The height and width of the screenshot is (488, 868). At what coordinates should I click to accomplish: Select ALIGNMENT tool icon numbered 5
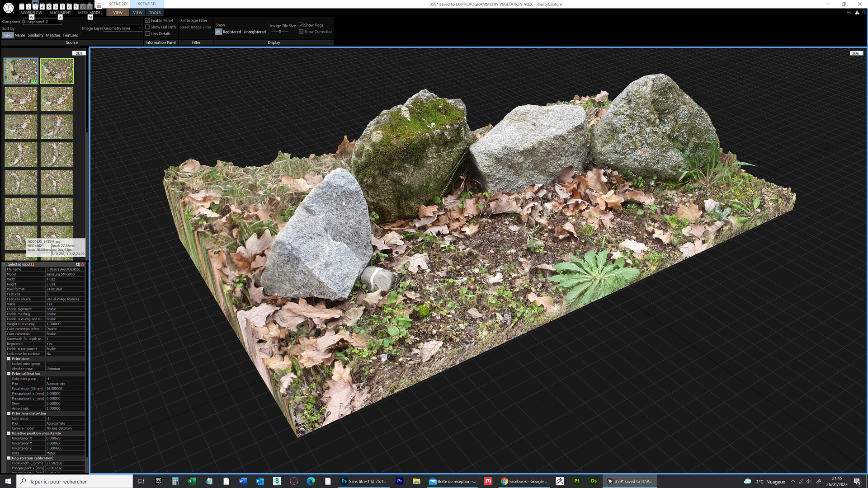point(49,6)
